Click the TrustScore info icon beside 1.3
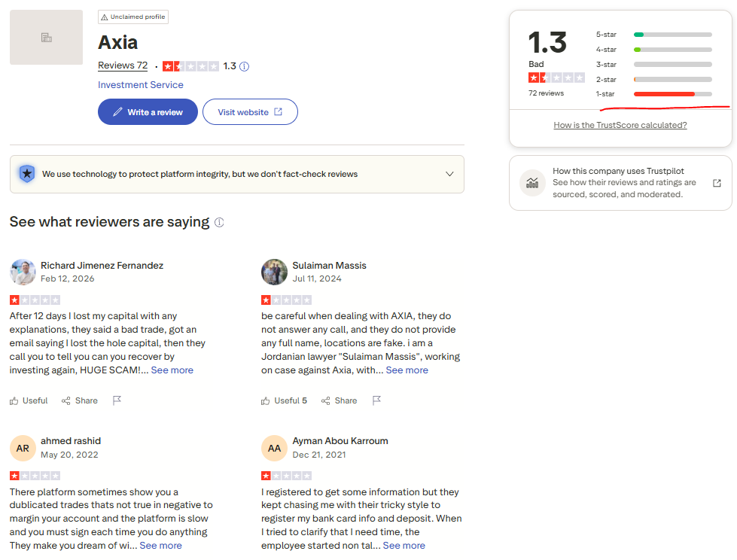Viewport: 737px width, 560px height. click(x=244, y=66)
